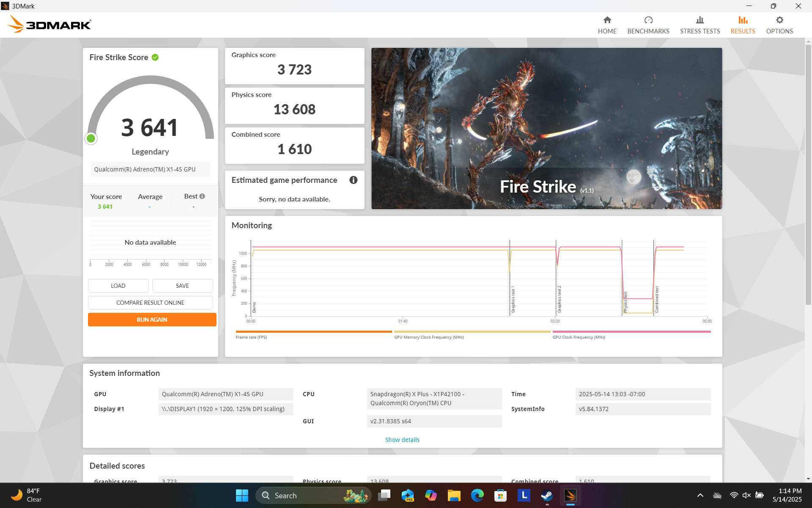Click the green validated score checkmark
The height and width of the screenshot is (508, 812).
155,57
